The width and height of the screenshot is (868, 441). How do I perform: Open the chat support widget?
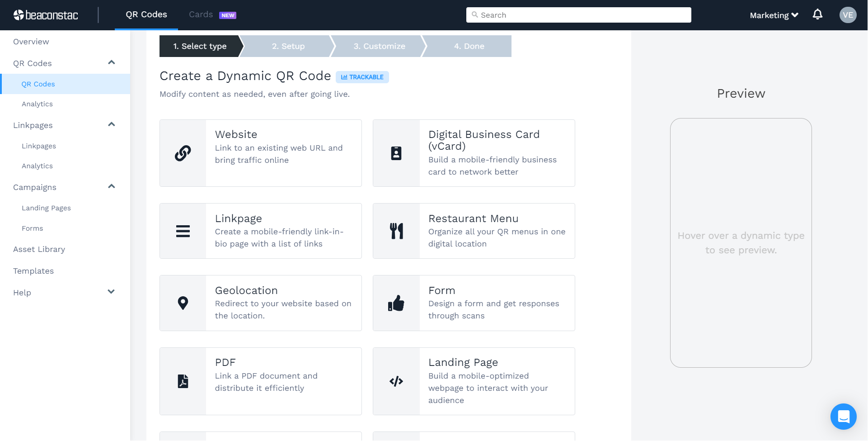(843, 416)
